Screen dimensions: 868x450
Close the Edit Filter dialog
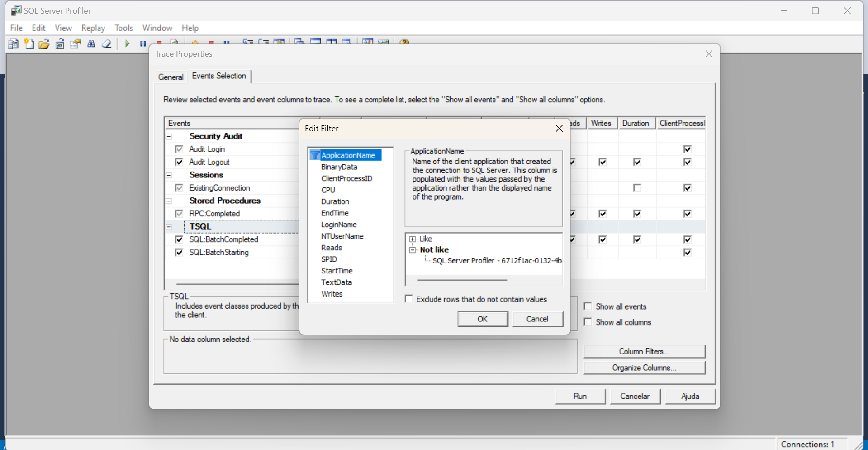coord(559,129)
